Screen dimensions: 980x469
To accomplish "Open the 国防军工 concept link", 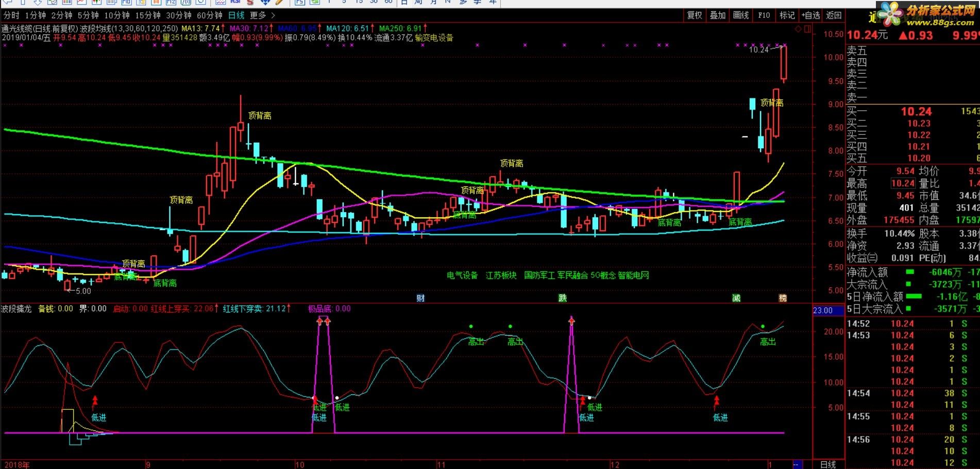I will (x=539, y=275).
